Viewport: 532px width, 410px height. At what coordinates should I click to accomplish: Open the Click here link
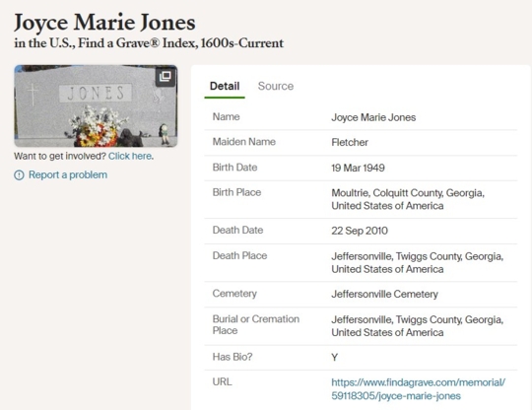click(130, 156)
